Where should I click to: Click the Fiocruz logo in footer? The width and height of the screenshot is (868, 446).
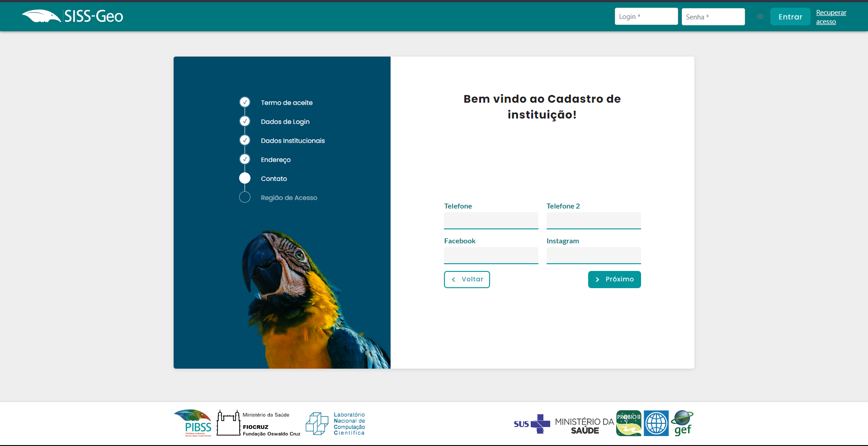click(x=258, y=423)
